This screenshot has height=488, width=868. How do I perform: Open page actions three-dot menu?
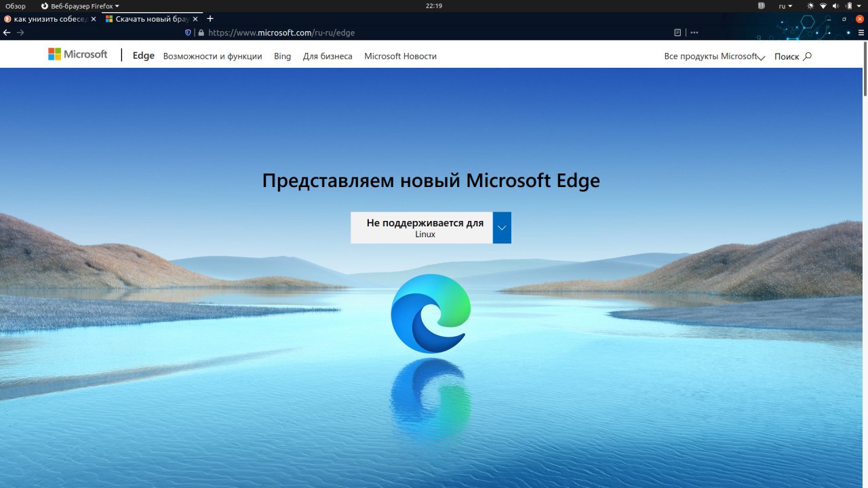(694, 32)
